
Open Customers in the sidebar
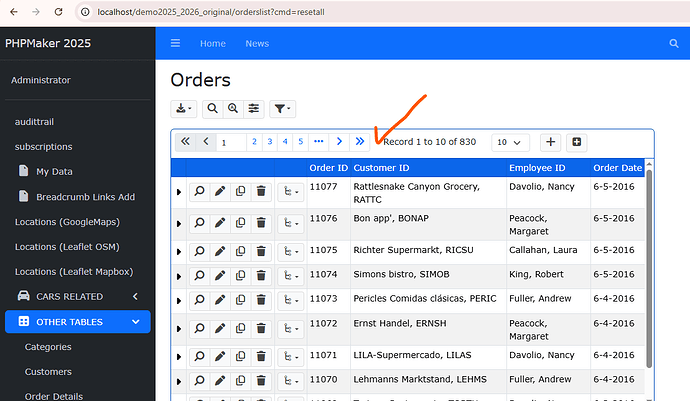click(49, 372)
